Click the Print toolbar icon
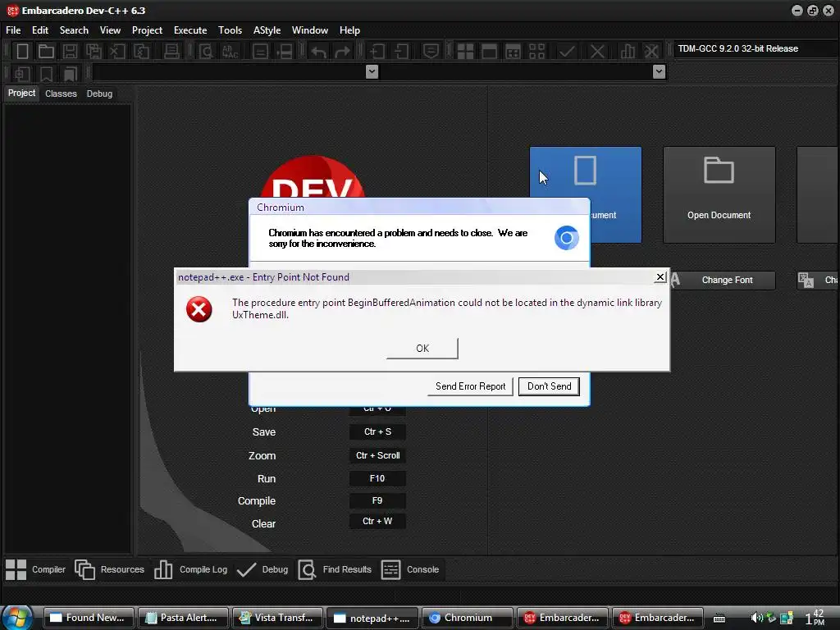 tap(171, 52)
